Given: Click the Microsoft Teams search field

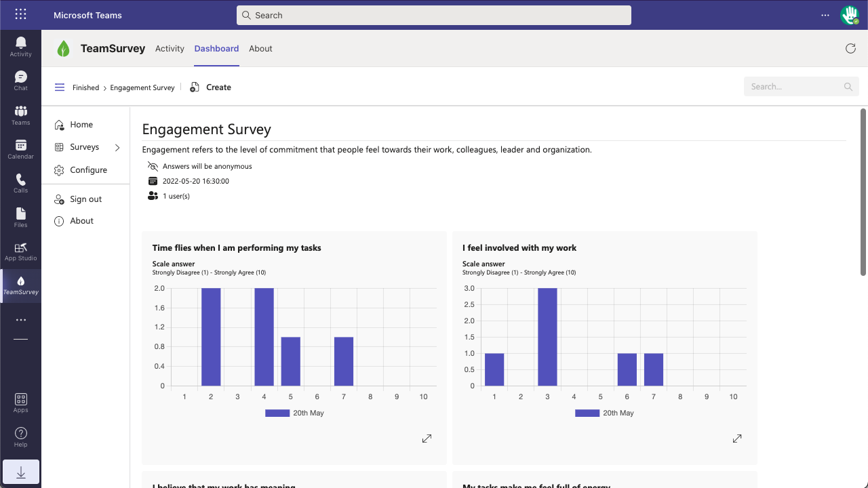Looking at the screenshot, I should 434,15.
